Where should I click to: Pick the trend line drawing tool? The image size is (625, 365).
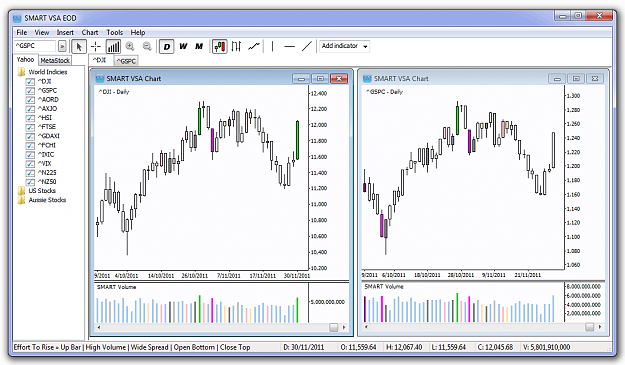pos(307,47)
